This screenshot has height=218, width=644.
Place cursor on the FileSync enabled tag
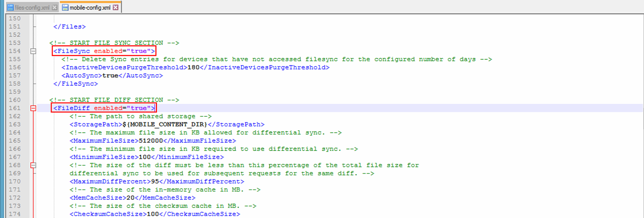(103, 51)
